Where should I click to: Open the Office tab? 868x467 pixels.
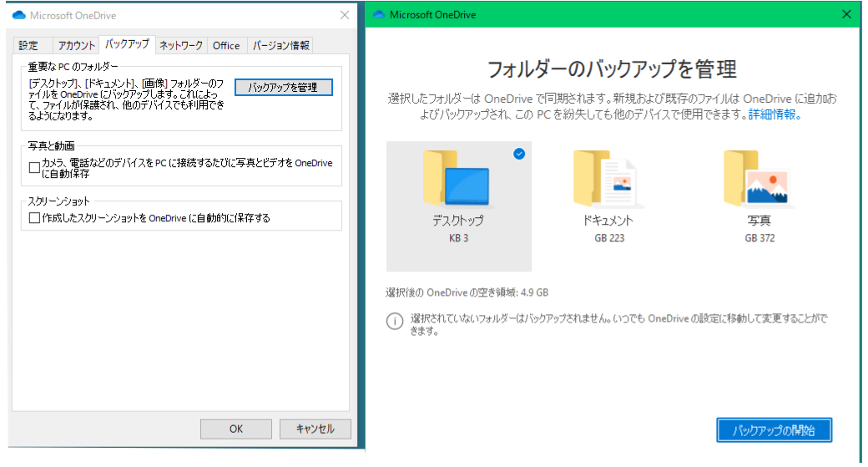point(226,45)
